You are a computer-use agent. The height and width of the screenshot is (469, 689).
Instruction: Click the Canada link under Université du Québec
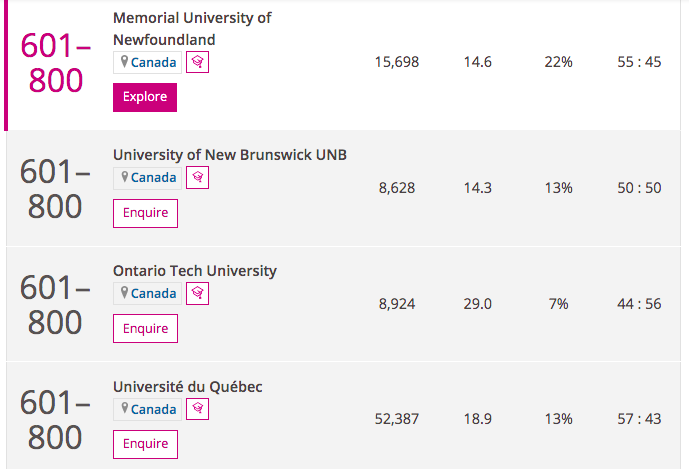pyautogui.click(x=153, y=409)
